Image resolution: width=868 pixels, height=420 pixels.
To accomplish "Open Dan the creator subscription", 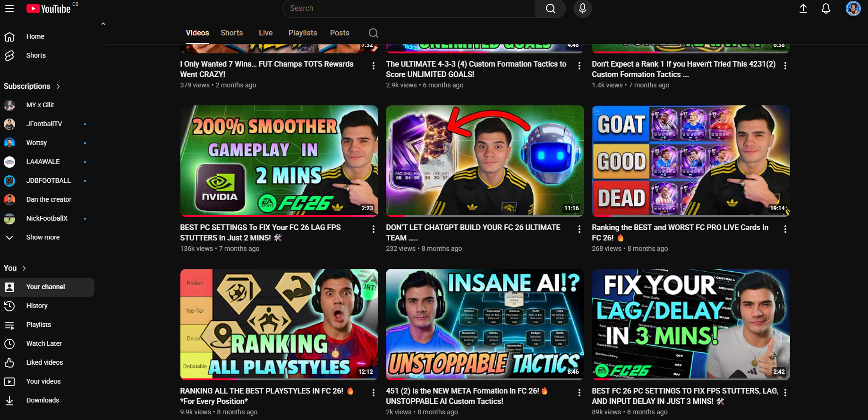I will pyautogui.click(x=47, y=199).
